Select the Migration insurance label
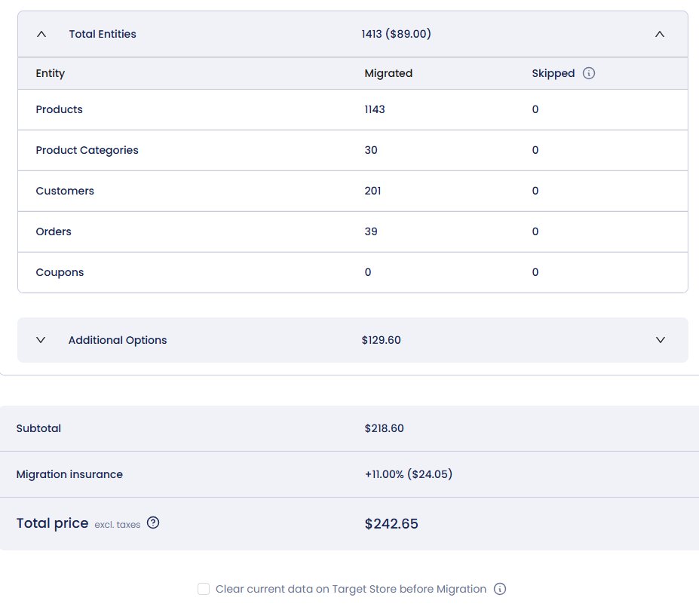This screenshot has height=616, width=699. pyautogui.click(x=69, y=474)
